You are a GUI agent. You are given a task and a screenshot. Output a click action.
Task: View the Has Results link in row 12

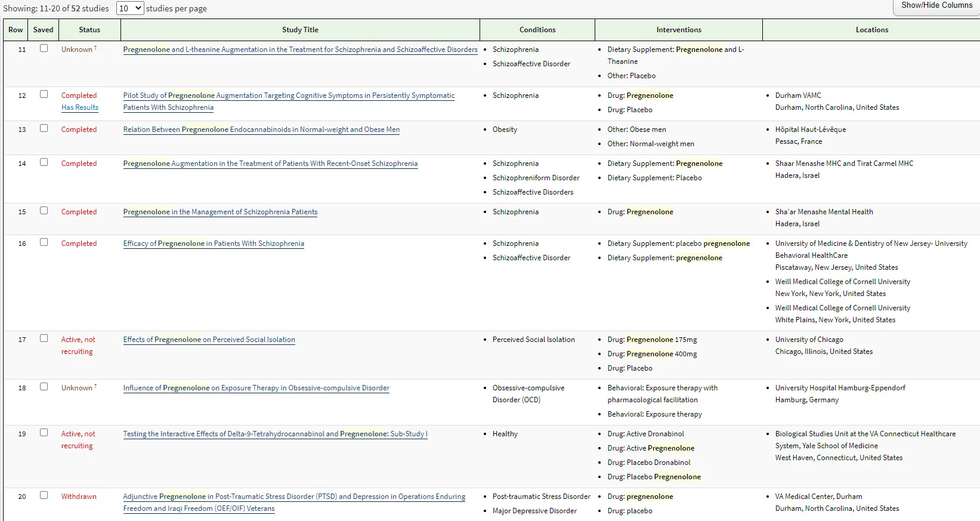click(80, 107)
